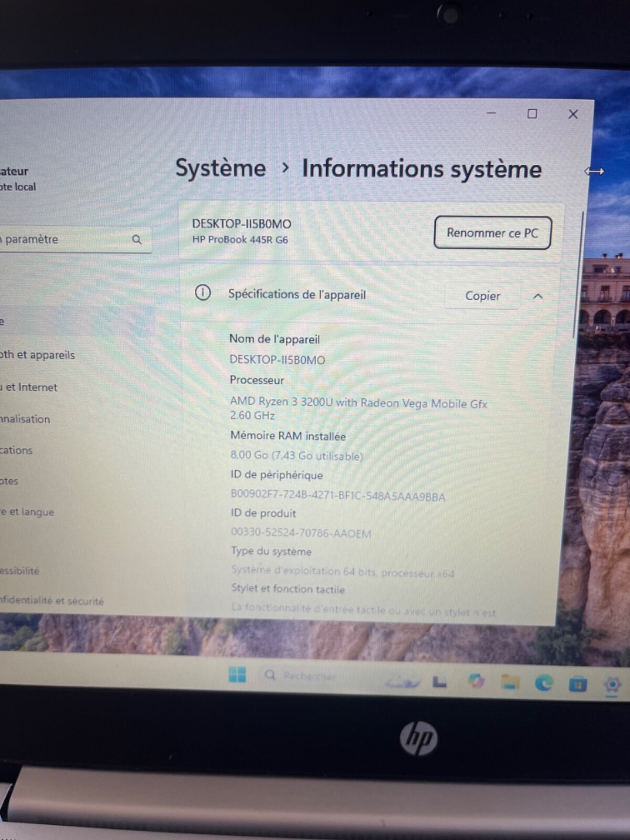The width and height of the screenshot is (630, 840).
Task: Go back to Système breadcrumb
Action: (220, 168)
